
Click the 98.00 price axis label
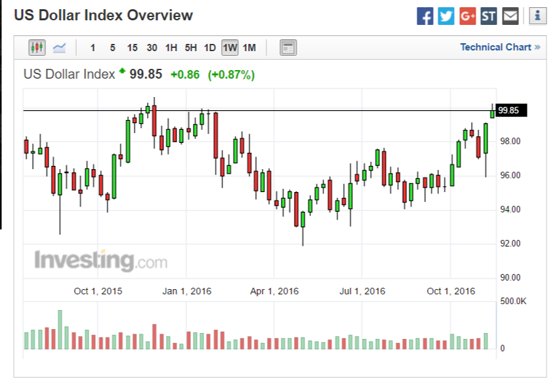click(x=510, y=141)
